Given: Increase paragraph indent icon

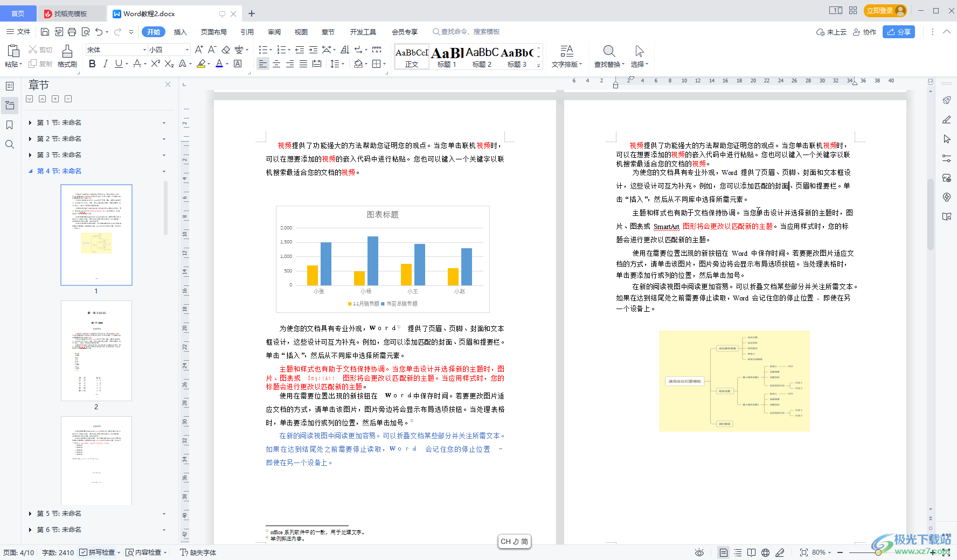Looking at the screenshot, I should point(313,50).
